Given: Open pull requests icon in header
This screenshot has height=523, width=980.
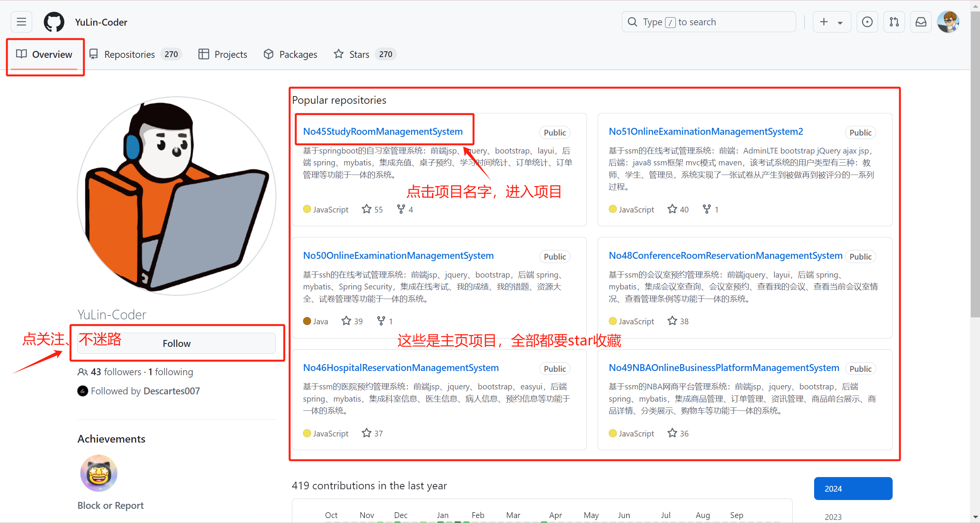Looking at the screenshot, I should 894,22.
